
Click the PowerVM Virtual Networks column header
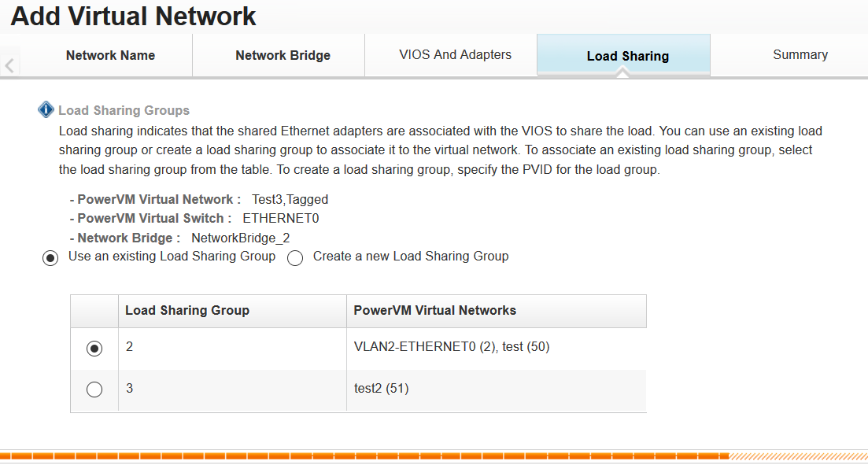click(x=497, y=311)
